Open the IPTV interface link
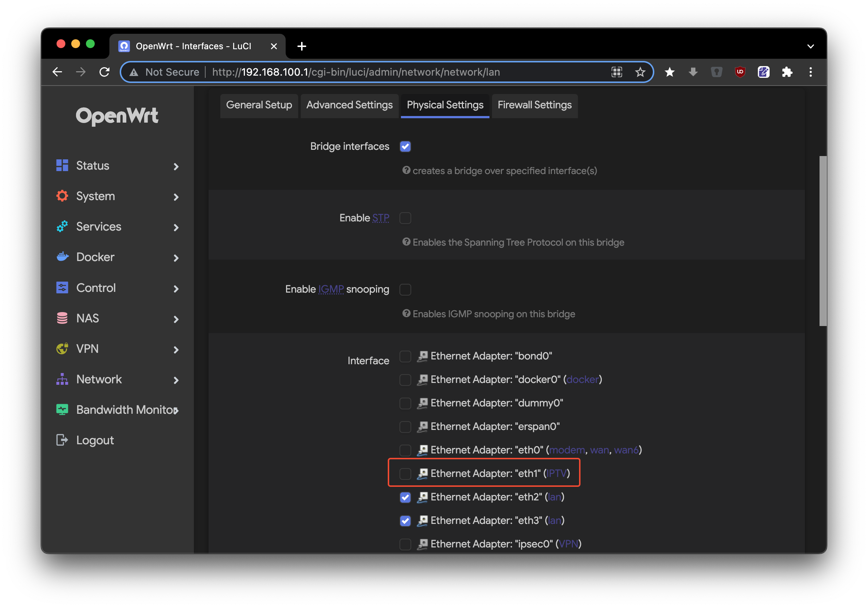Screen dimensions: 868x608 pos(556,473)
